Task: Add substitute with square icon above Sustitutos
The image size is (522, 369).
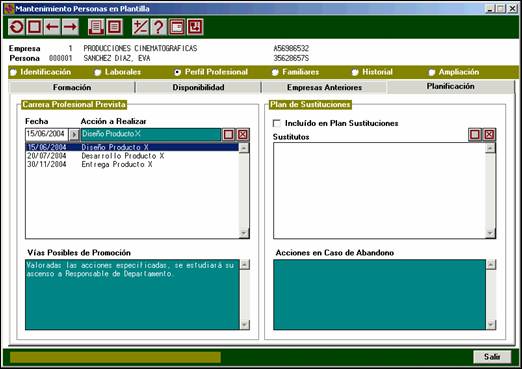Action: pyautogui.click(x=475, y=135)
